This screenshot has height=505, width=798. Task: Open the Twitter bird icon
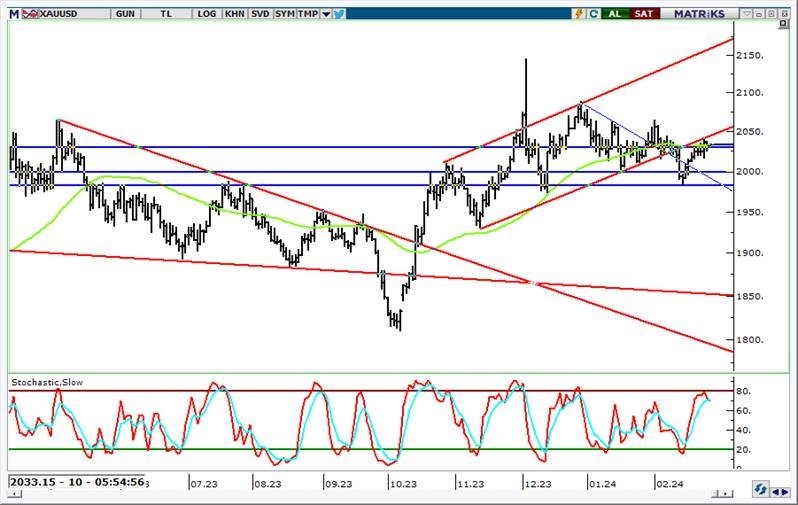(338, 13)
